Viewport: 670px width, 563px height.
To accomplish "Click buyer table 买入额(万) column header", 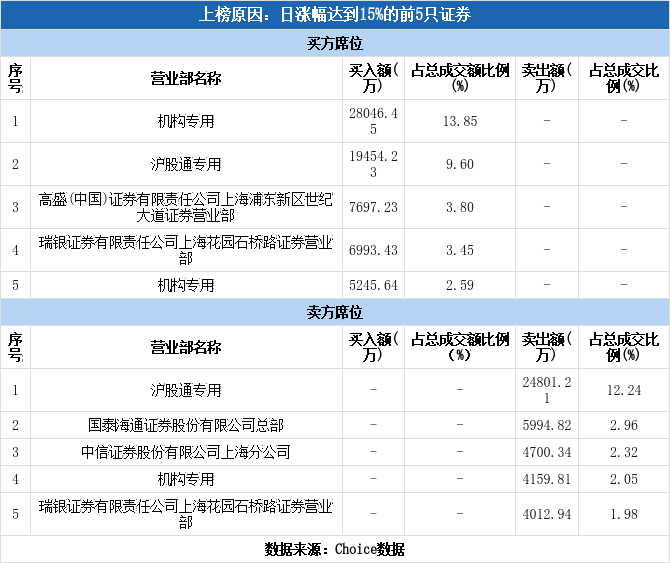I will pos(373,79).
